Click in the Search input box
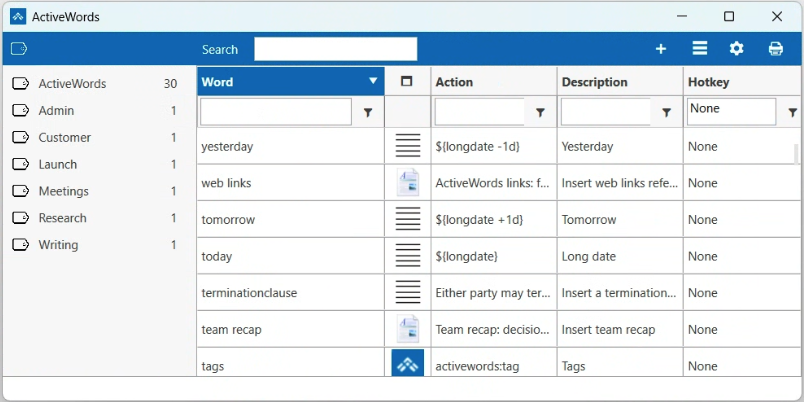This screenshot has width=804, height=402. [x=336, y=49]
